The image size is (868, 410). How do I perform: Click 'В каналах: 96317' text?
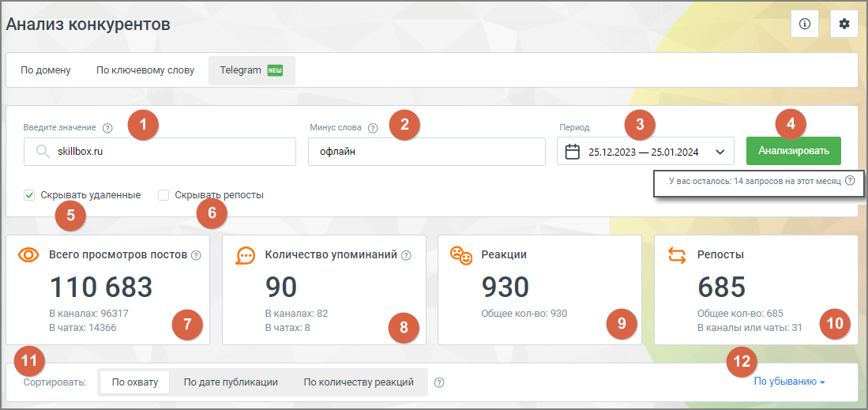(89, 314)
